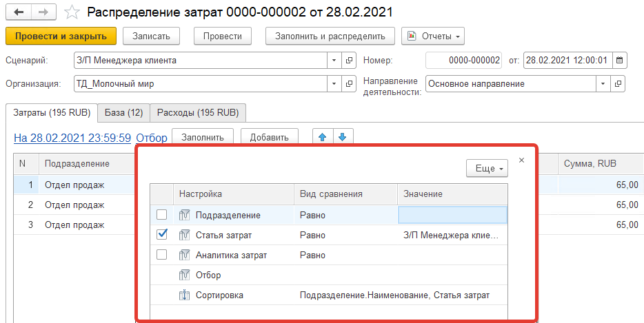Add document to favorites with star icon

pyautogui.click(x=71, y=12)
